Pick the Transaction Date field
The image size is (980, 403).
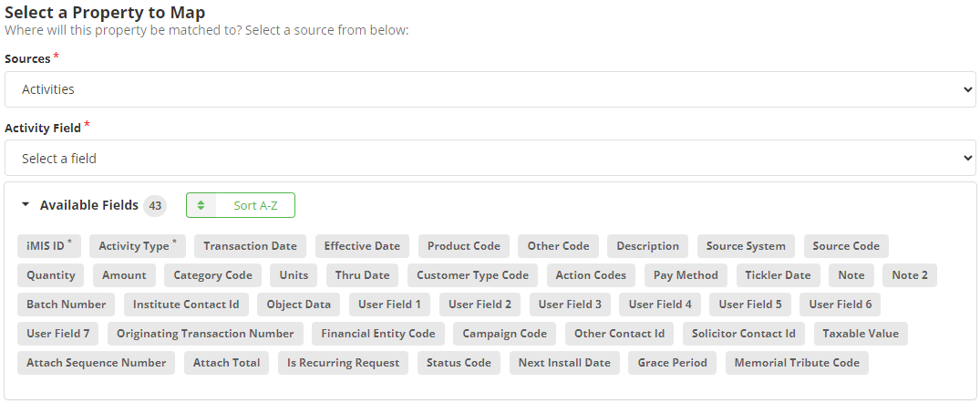(250, 246)
